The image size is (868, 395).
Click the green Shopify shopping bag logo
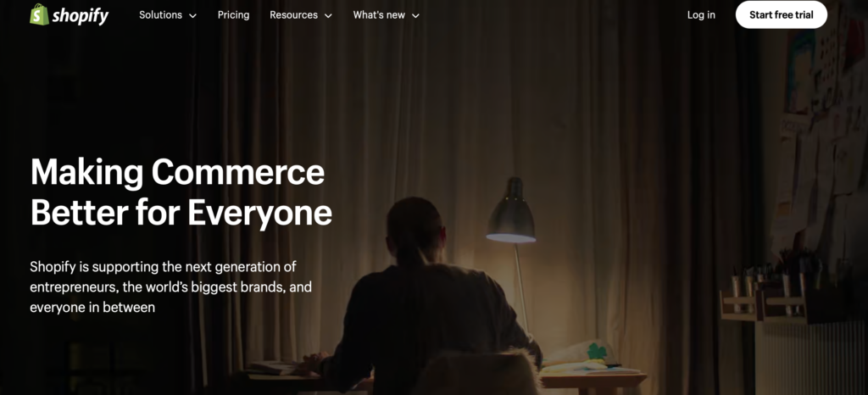click(x=39, y=15)
